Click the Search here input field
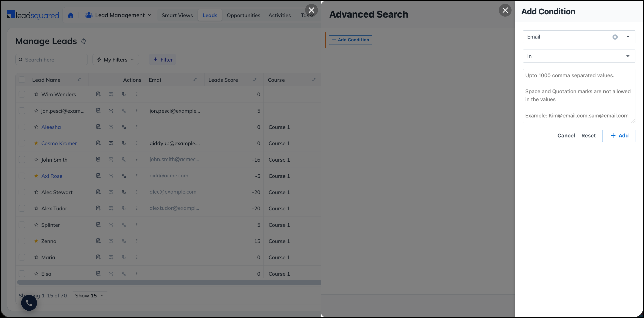The width and height of the screenshot is (644, 318). coord(52,60)
